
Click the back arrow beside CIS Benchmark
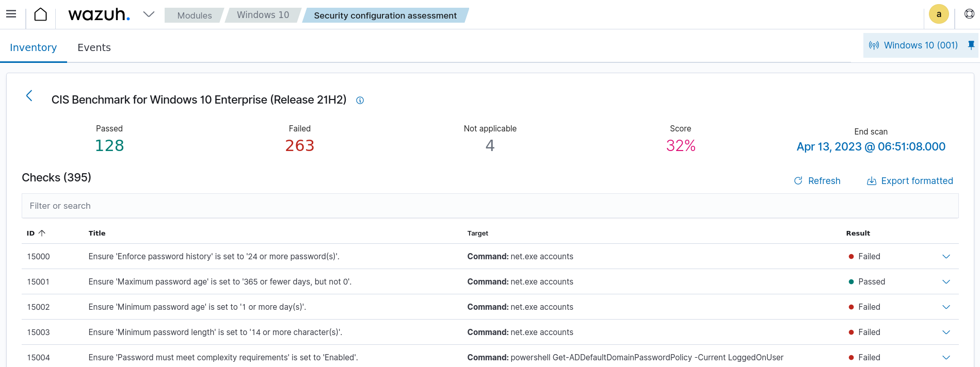[29, 96]
